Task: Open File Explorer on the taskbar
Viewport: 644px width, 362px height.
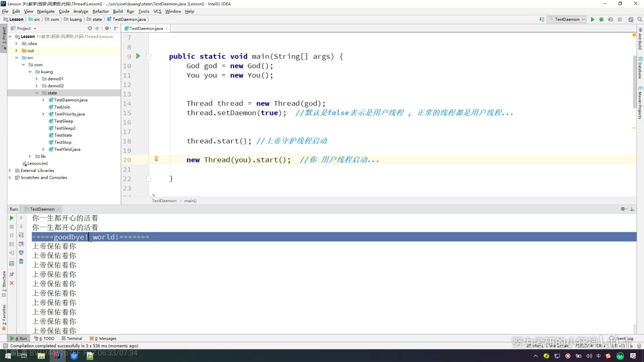Action: coord(41,356)
